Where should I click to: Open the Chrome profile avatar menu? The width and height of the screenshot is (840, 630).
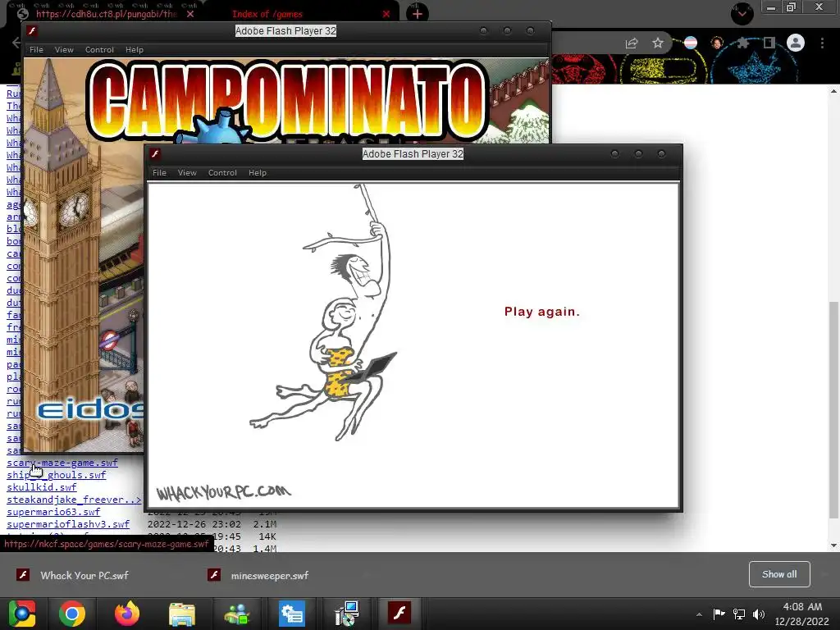coord(796,43)
